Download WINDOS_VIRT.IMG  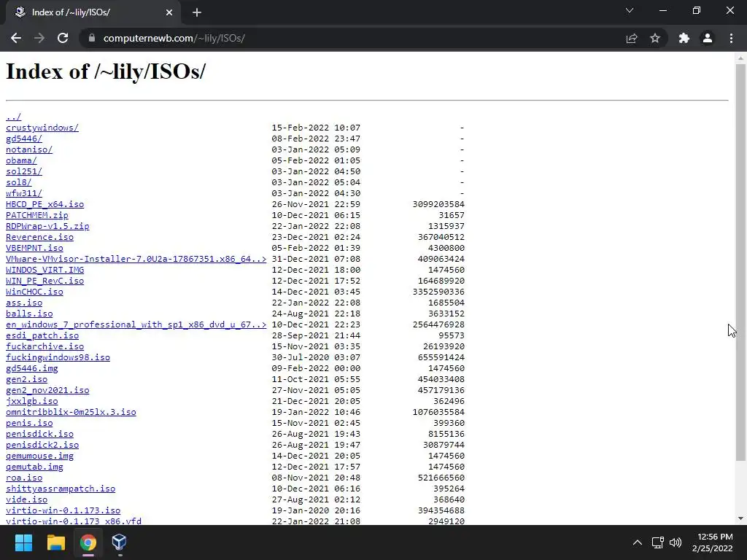44,270
